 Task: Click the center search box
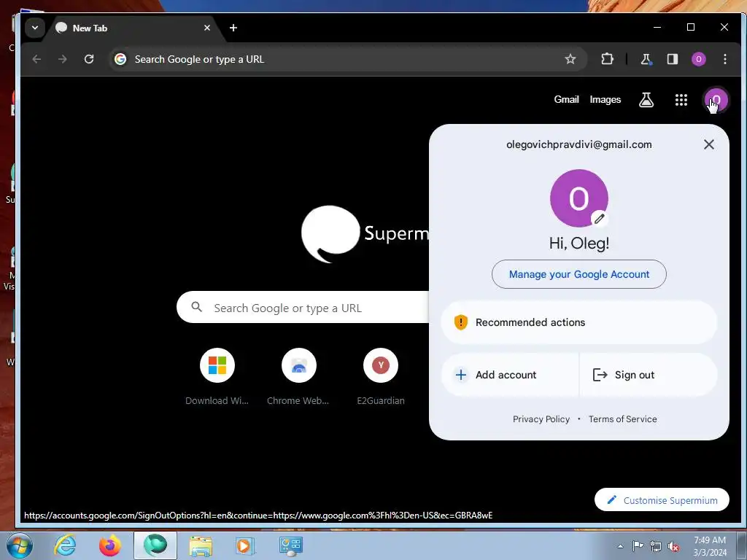(x=303, y=308)
